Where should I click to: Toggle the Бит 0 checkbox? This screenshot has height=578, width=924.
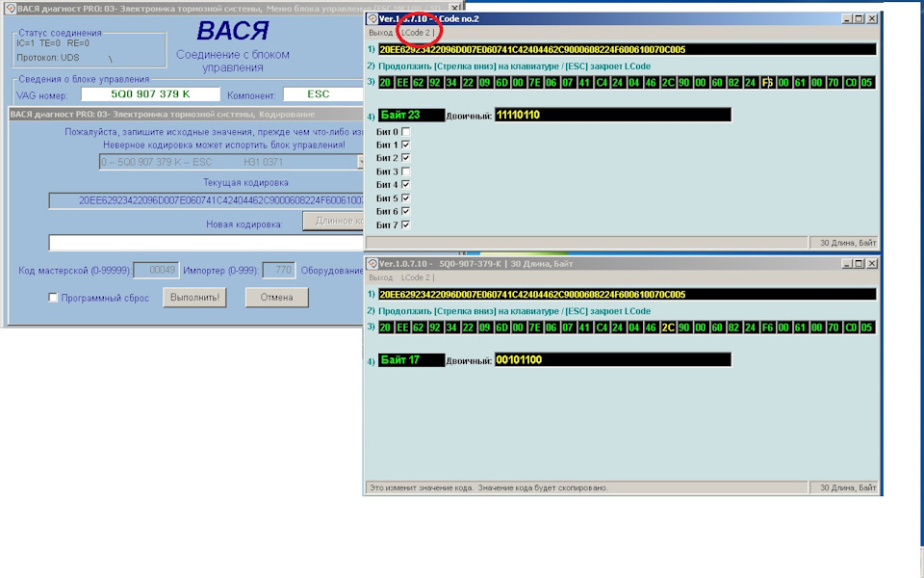pyautogui.click(x=405, y=132)
